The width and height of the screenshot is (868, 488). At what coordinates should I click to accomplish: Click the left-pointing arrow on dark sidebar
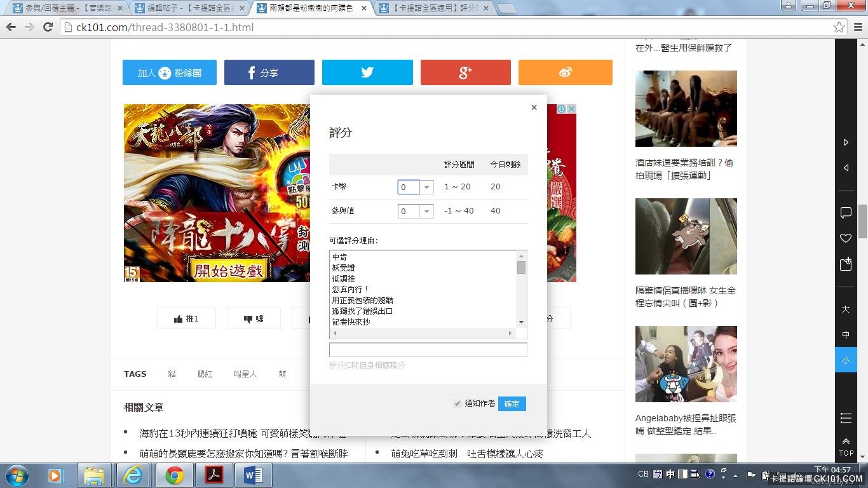point(846,168)
